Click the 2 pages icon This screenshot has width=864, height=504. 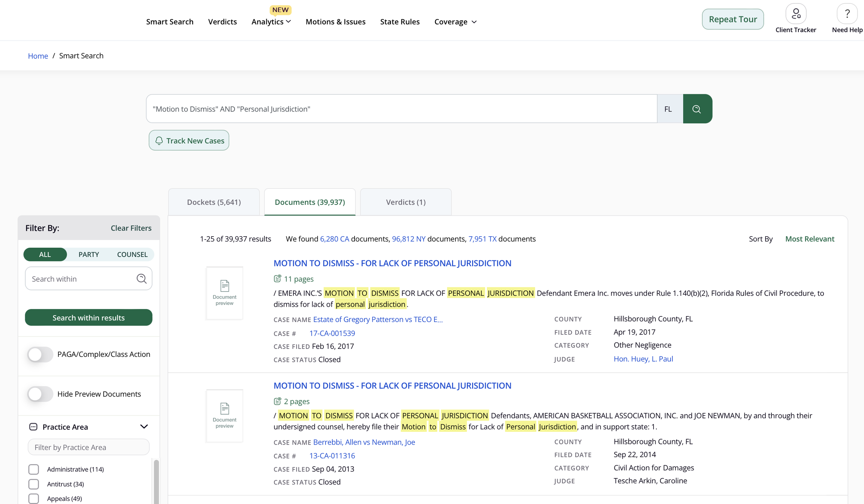click(277, 401)
